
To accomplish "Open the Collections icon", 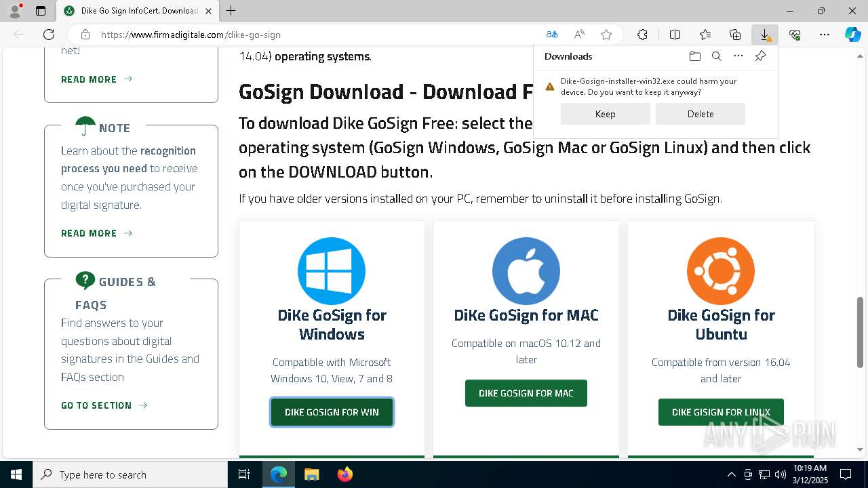I will [735, 35].
